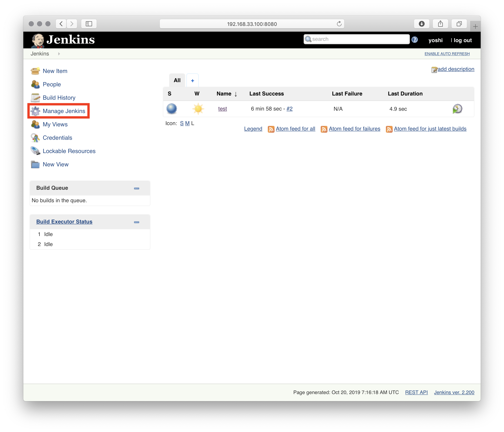504x432 pixels.
Task: Switch icon size to M
Action: (x=187, y=123)
